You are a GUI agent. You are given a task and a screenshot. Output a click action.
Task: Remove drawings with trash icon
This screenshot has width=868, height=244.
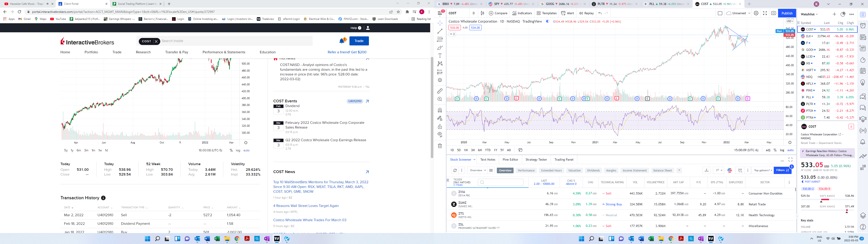point(440,146)
